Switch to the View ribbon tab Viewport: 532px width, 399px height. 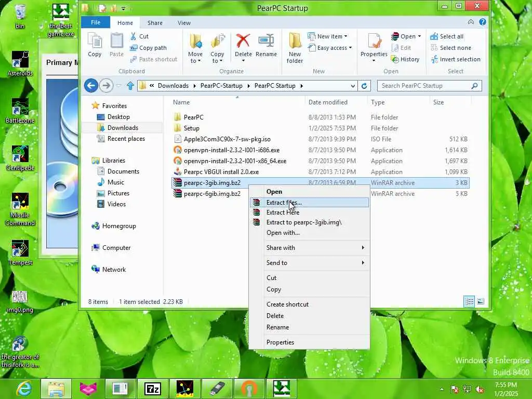[184, 23]
